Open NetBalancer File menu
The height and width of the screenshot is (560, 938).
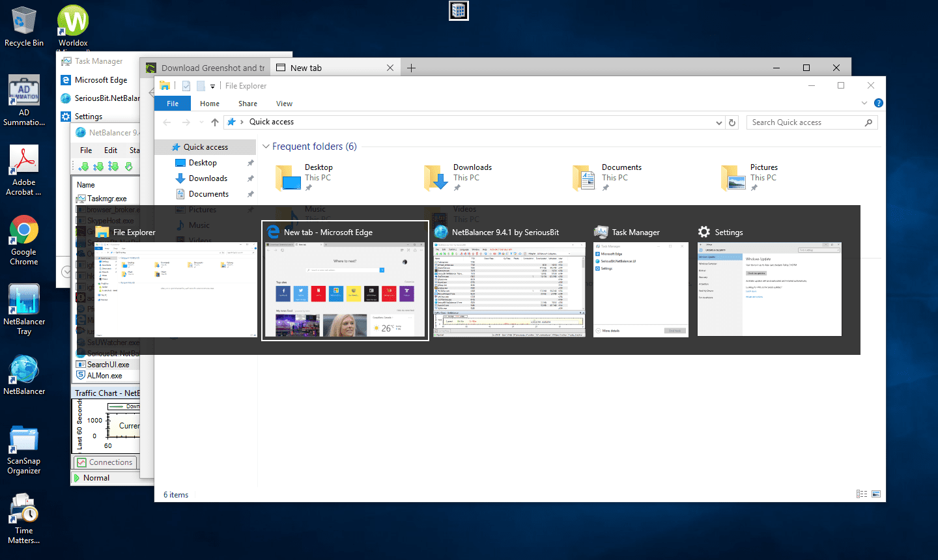click(x=86, y=150)
